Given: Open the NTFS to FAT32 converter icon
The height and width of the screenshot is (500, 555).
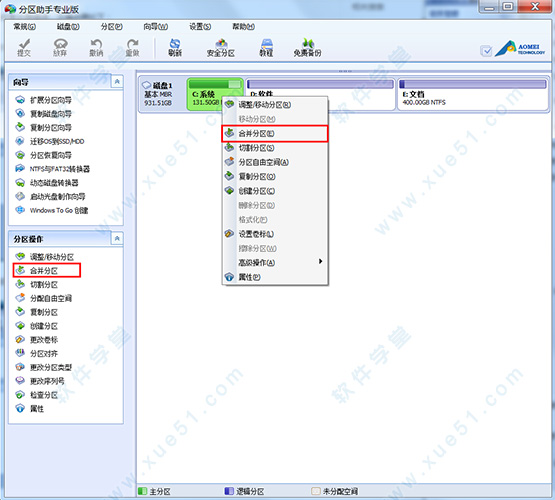Looking at the screenshot, I should point(20,169).
